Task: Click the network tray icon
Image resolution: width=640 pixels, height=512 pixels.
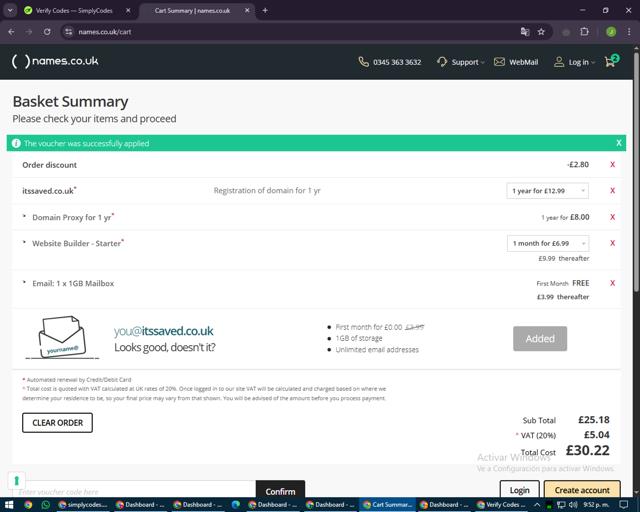Action: 562,505
